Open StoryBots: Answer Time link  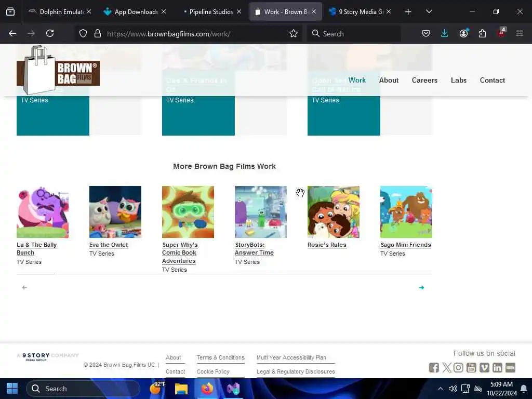[x=254, y=249]
